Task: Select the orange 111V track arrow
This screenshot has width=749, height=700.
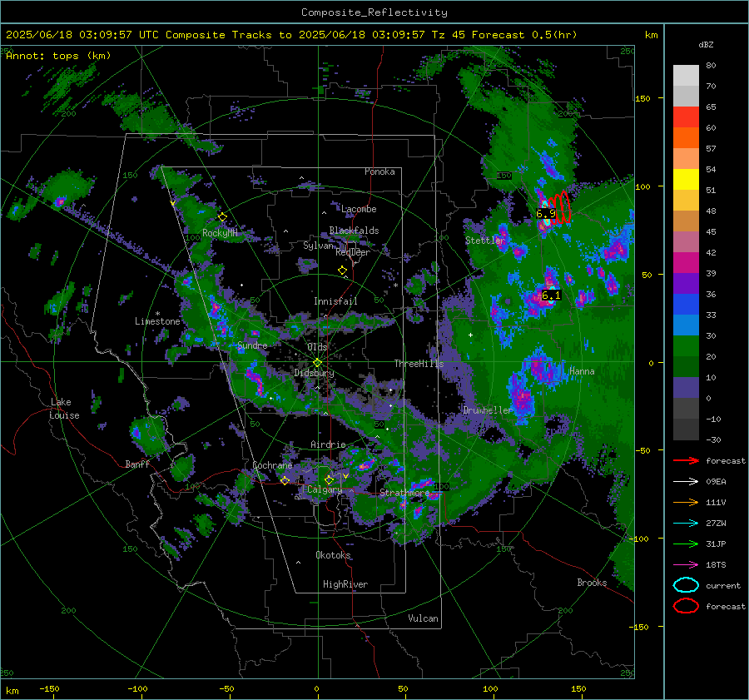Action: tap(686, 502)
